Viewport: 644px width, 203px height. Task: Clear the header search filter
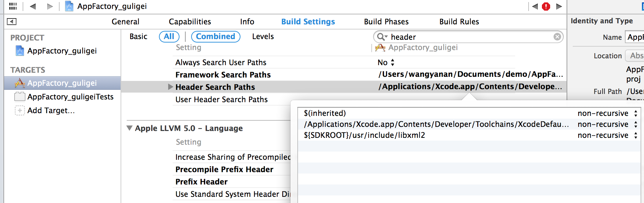[557, 37]
